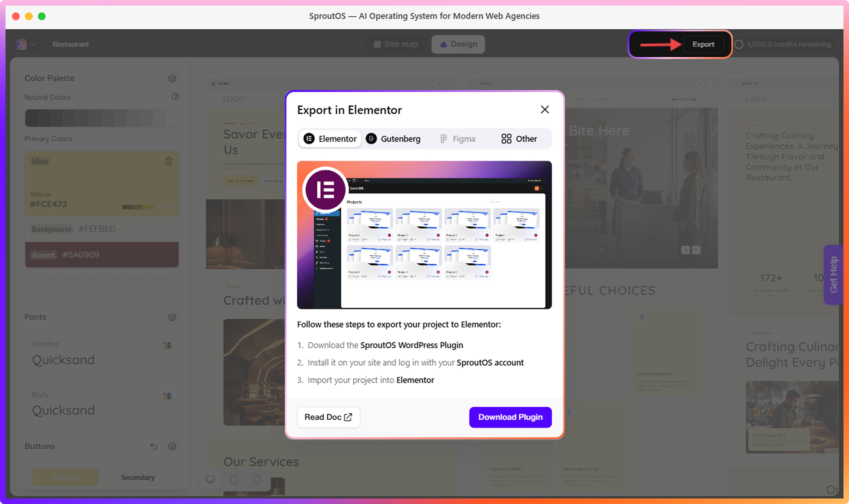The height and width of the screenshot is (504, 849).
Task: Click the Heading Google Fonts icon
Action: [x=167, y=345]
